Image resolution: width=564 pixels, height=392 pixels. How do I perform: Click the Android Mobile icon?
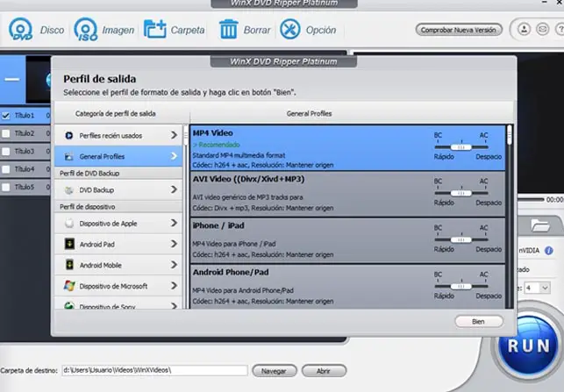click(x=69, y=265)
